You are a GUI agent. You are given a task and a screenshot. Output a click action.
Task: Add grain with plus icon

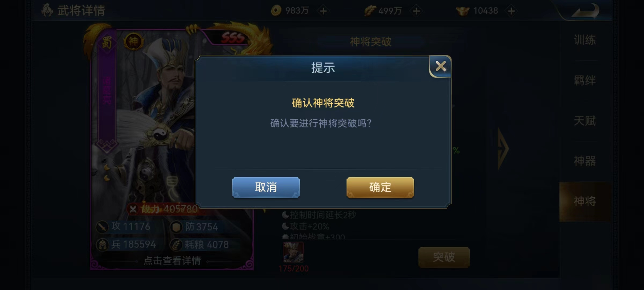click(x=416, y=11)
